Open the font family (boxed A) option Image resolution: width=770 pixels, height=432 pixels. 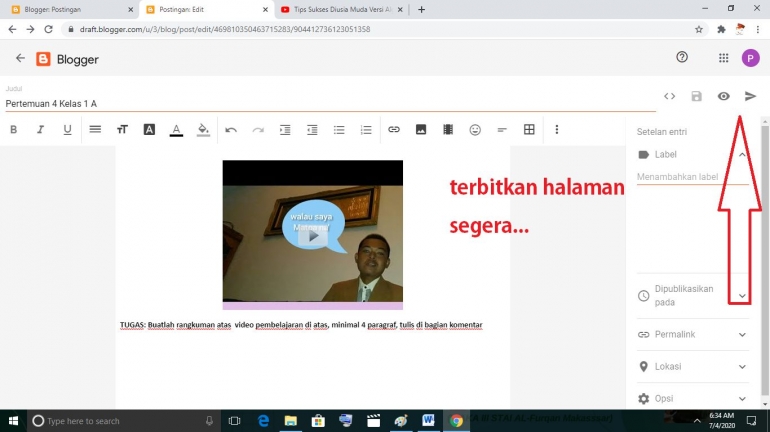(x=149, y=130)
